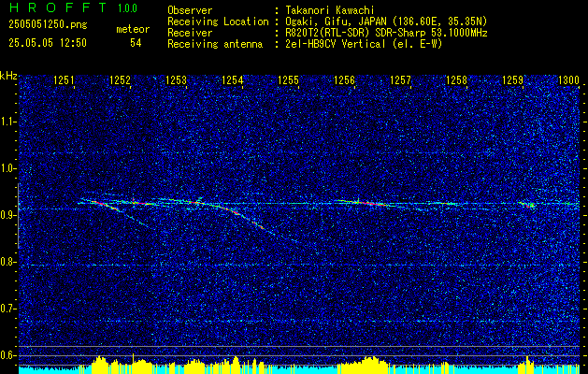588x374 pixels.
Task: Select the Ogaki, Gifu, JAPAN location text
Action: 386,22
